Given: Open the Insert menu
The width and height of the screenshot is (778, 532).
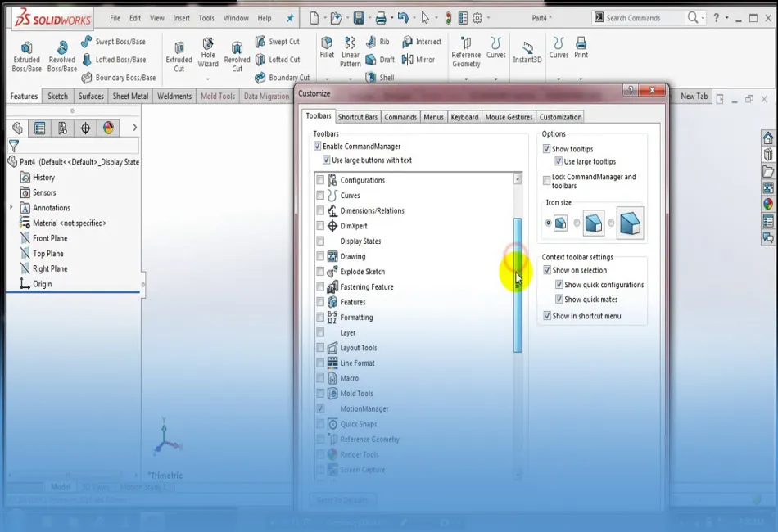Looking at the screenshot, I should click(181, 18).
